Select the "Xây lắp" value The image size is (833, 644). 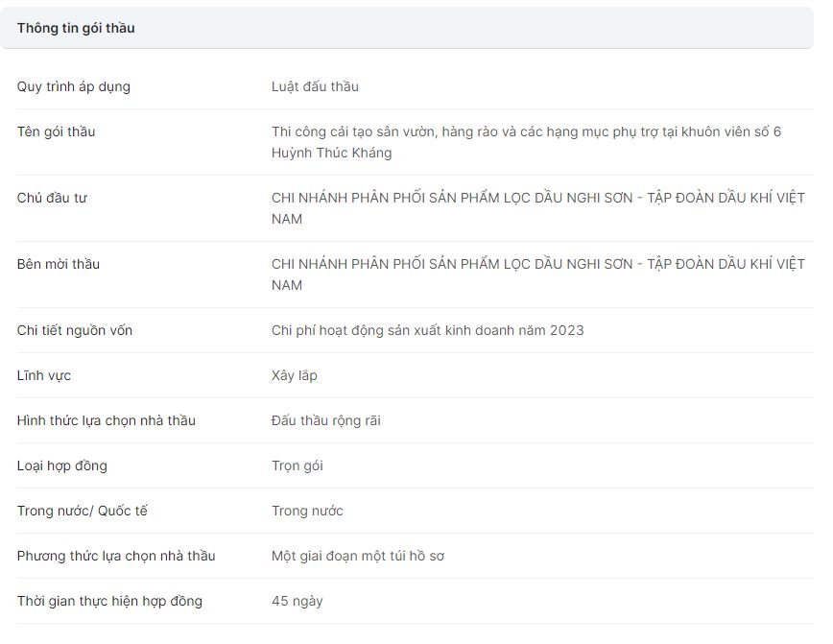pyautogui.click(x=295, y=375)
